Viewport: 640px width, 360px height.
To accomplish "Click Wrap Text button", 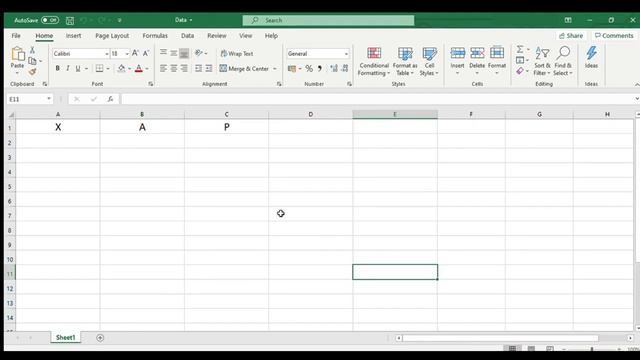I will pyautogui.click(x=237, y=53).
